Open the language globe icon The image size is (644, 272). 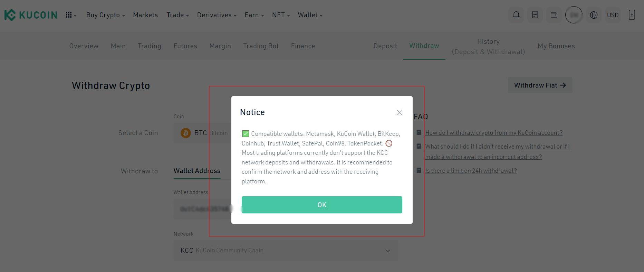[594, 15]
